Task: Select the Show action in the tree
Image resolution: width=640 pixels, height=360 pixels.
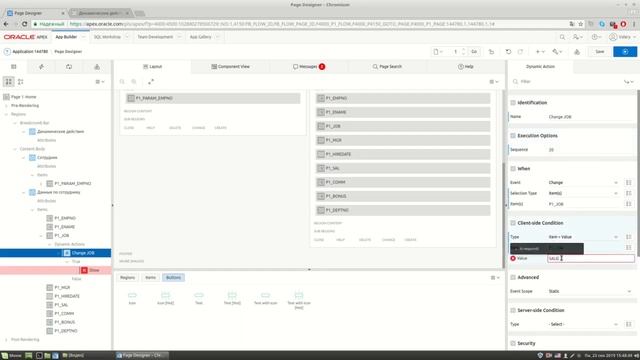Action: pyautogui.click(x=94, y=270)
